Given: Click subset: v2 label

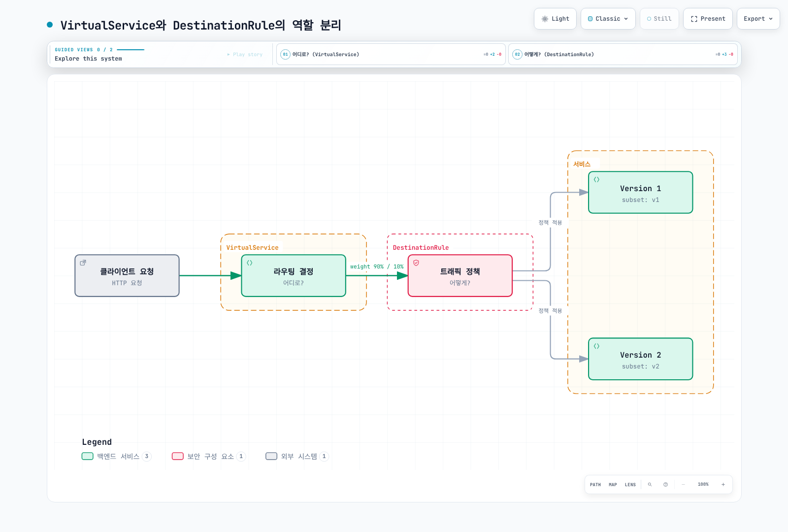Looking at the screenshot, I should point(640,366).
